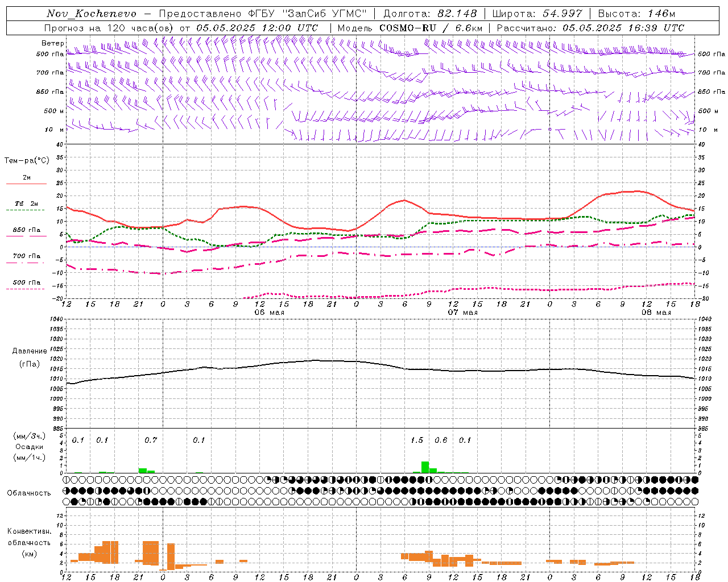The height and width of the screenshot is (582, 728).
Task: Click the Прогноз на 120 часа(ов) text
Action: [110, 28]
